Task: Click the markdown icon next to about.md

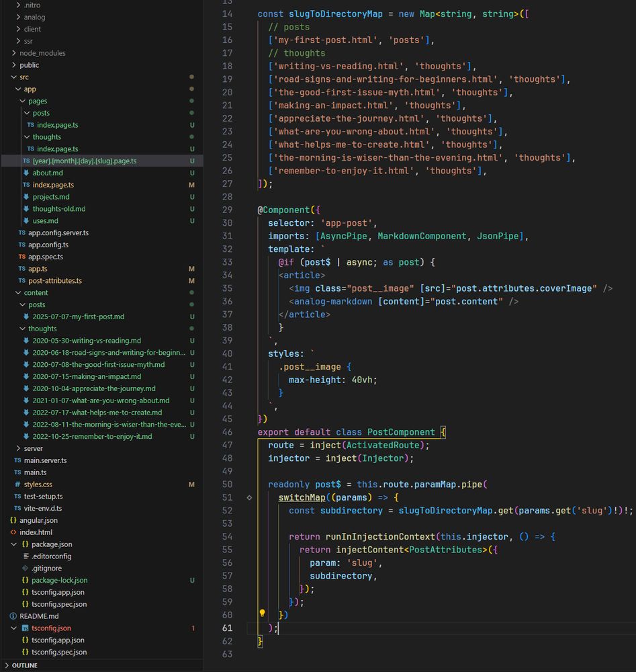Action: 26,173
